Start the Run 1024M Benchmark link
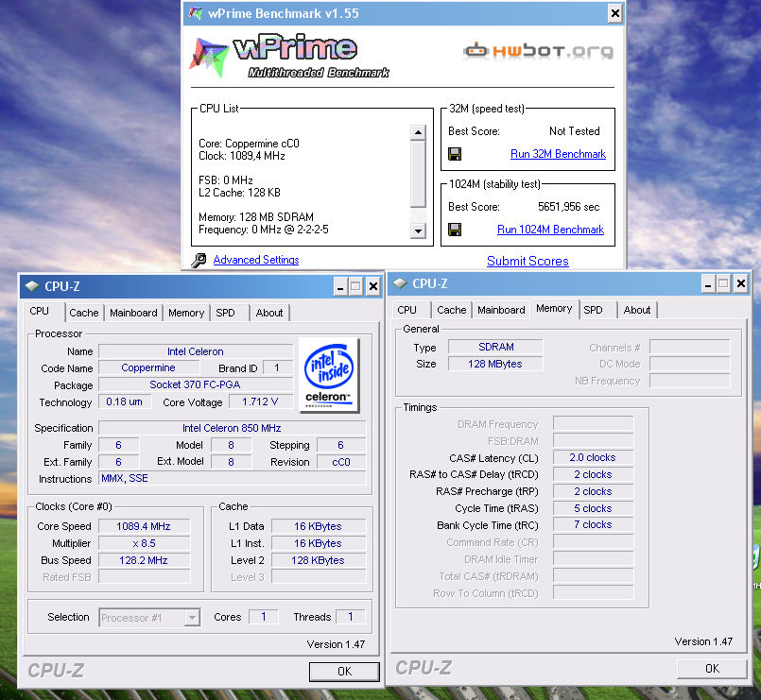Screen dimensions: 761x700 click(550, 230)
